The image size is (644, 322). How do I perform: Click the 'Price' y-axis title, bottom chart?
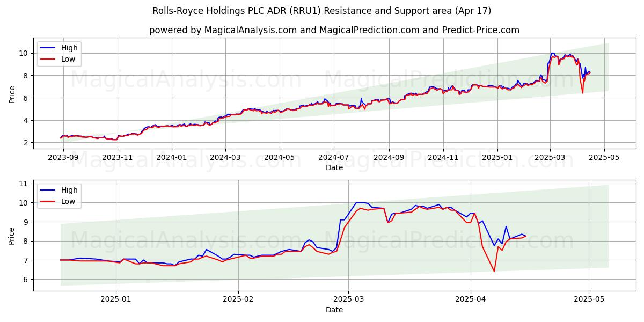click(x=12, y=236)
